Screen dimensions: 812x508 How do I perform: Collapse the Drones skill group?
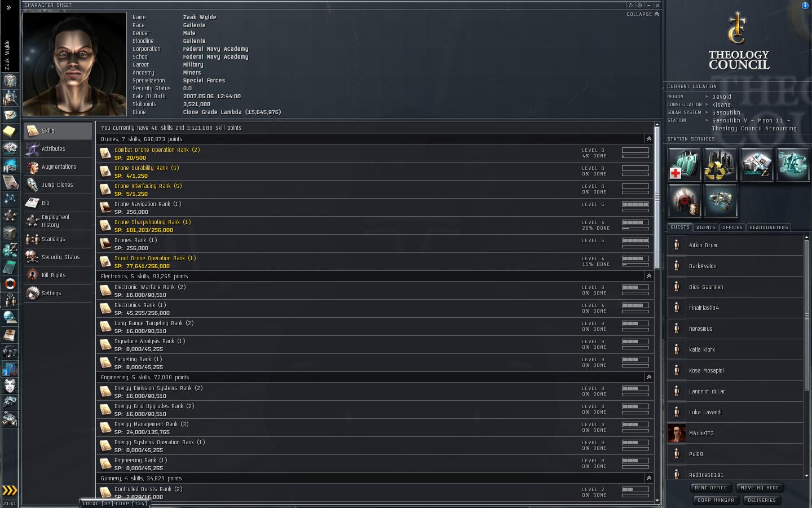(x=649, y=139)
